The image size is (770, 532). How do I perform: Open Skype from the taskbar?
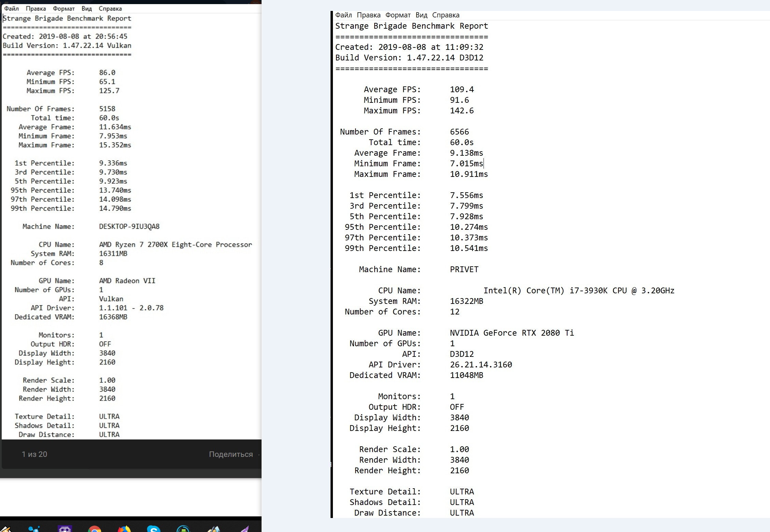click(154, 529)
